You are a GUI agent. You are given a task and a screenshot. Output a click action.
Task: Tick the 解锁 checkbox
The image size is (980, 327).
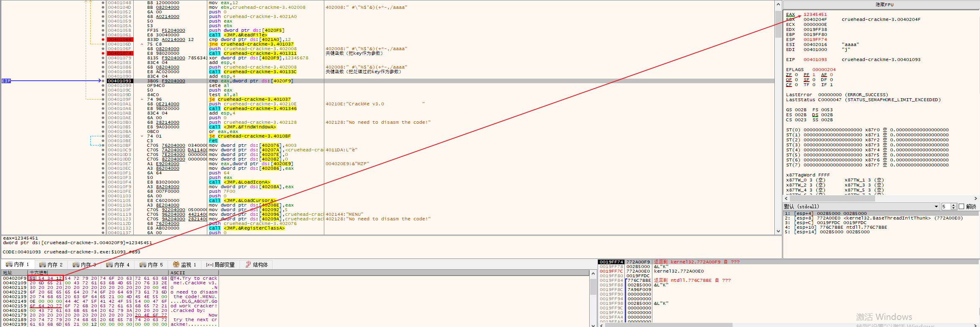tap(961, 207)
